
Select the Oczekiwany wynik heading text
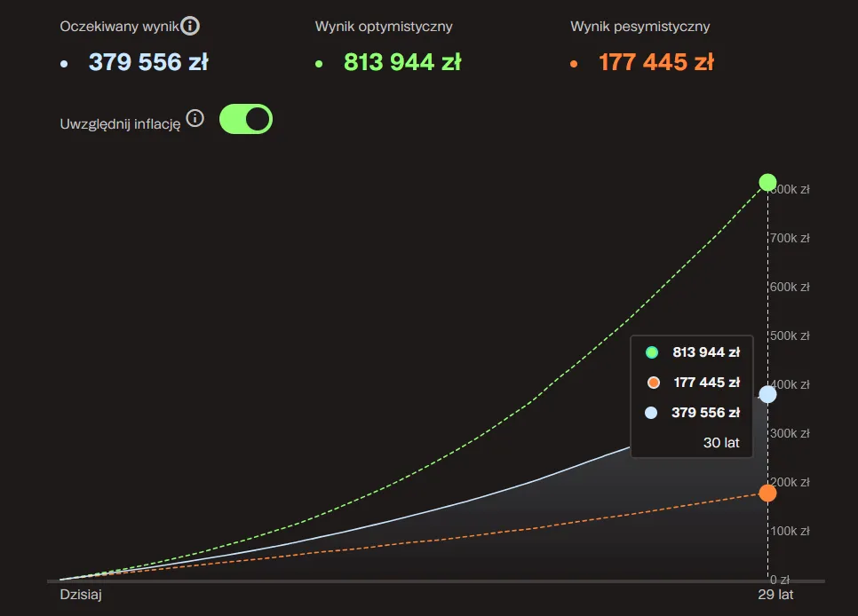pos(119,27)
